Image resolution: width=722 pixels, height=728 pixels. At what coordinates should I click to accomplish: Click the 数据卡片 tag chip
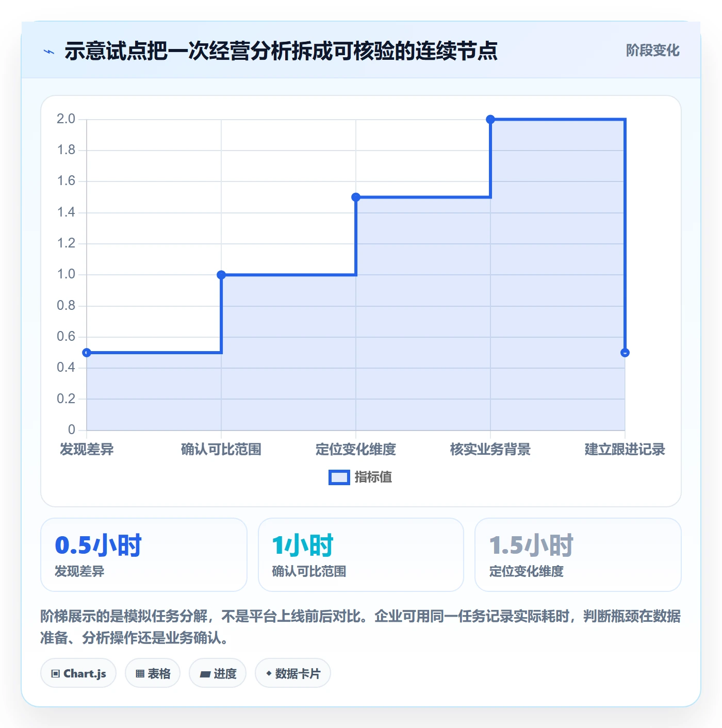click(x=293, y=673)
